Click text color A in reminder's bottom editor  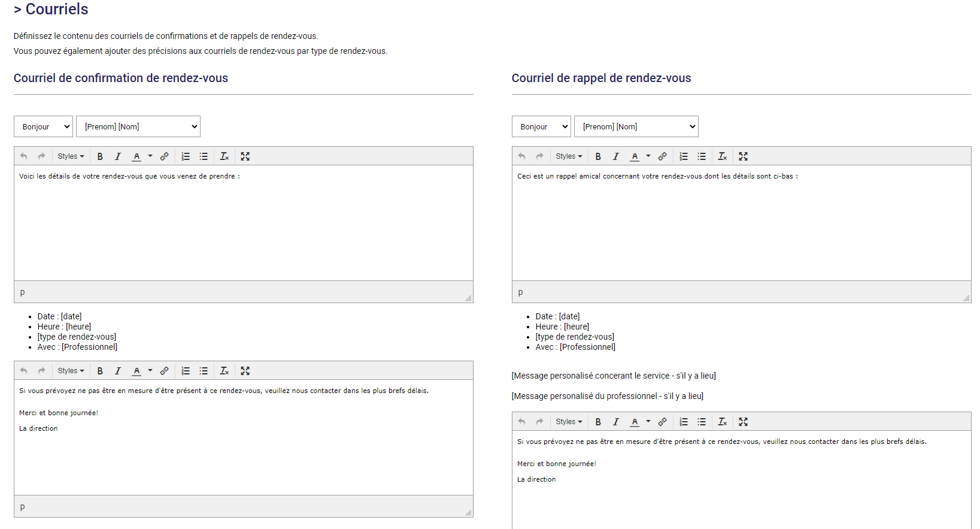pos(635,422)
